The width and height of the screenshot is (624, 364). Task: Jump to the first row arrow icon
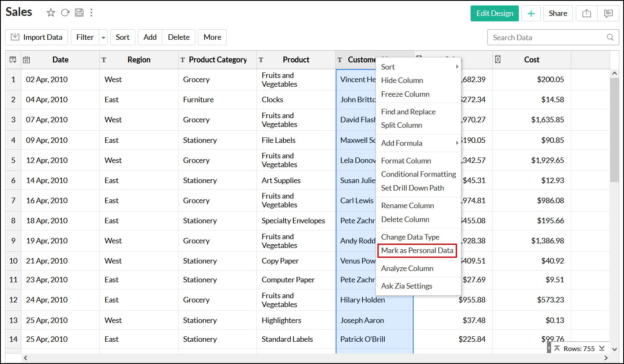point(557,348)
